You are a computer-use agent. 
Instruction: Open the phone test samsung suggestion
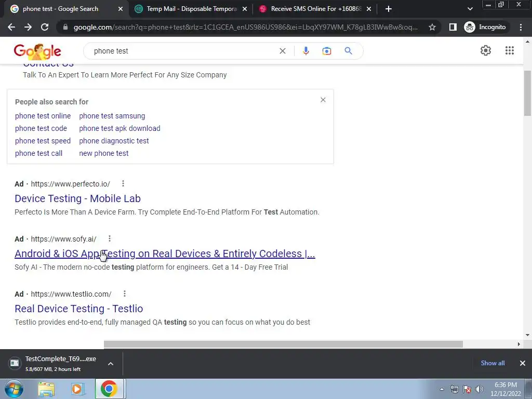112,116
